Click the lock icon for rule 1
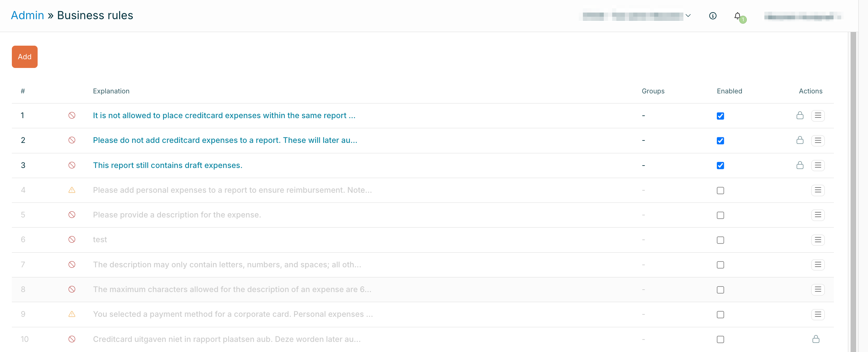The image size is (868, 352). [800, 115]
